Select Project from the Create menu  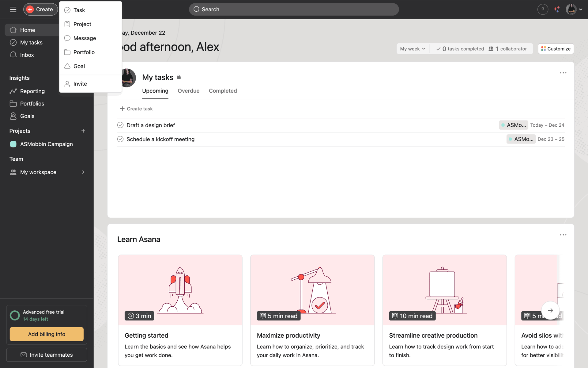(91, 24)
